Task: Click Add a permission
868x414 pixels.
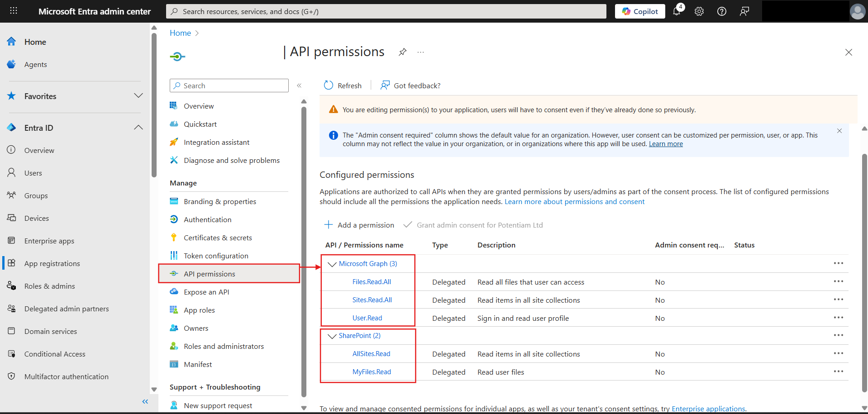Action: click(x=359, y=225)
